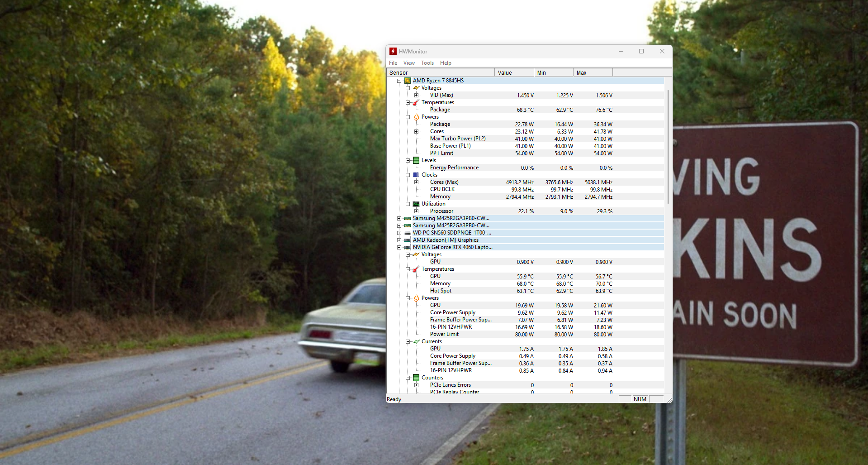Expand the Cores power entry
The image size is (868, 465).
[x=416, y=131]
